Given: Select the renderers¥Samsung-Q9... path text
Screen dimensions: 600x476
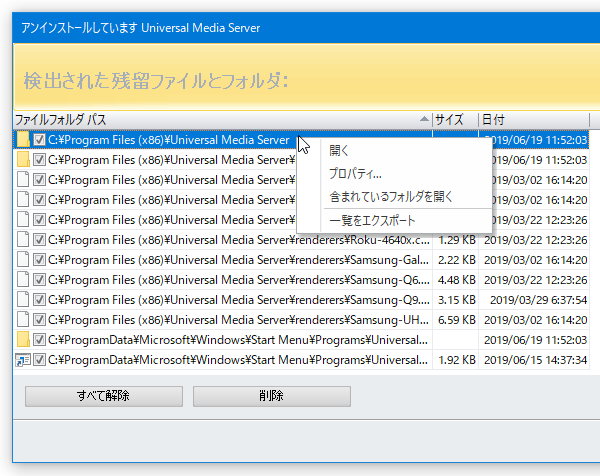Looking at the screenshot, I should 239,300.
